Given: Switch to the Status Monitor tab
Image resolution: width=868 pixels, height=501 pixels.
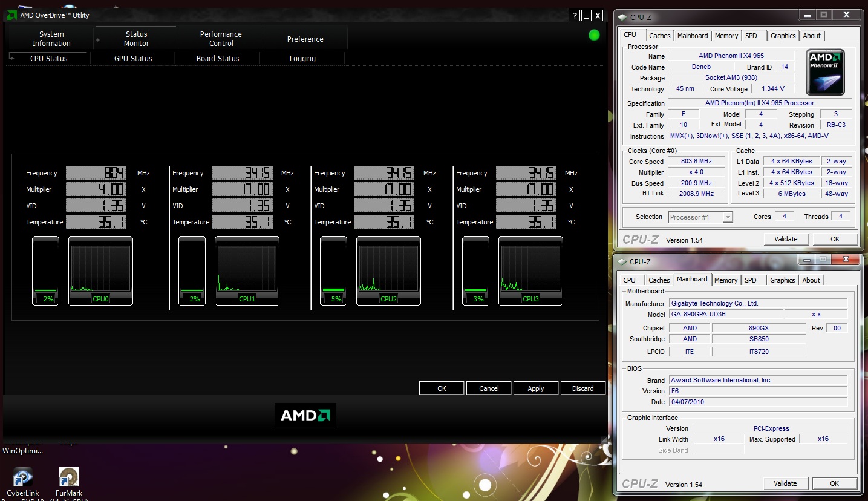Looking at the screenshot, I should pos(137,39).
